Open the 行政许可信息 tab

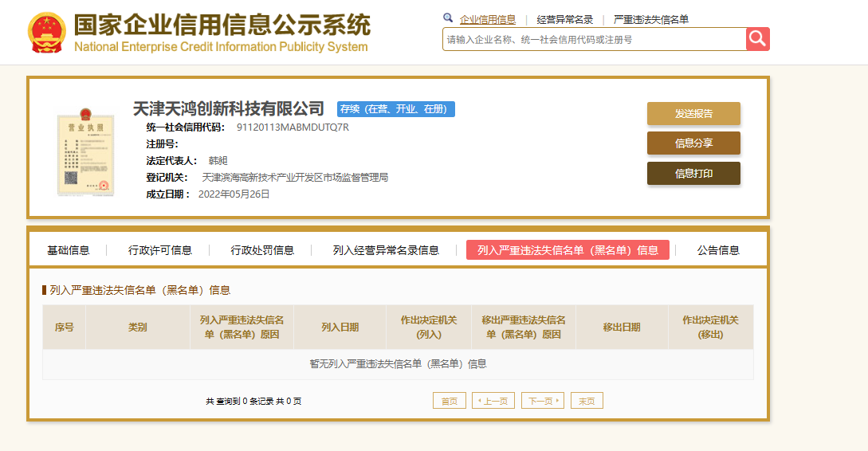pyautogui.click(x=160, y=251)
